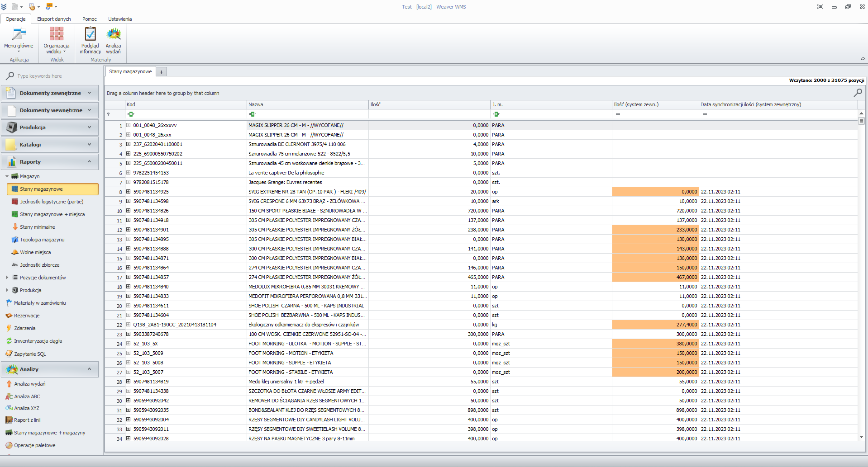Open Topologia magazynu report
Viewport: 868px width, 467px height.
[42, 240]
